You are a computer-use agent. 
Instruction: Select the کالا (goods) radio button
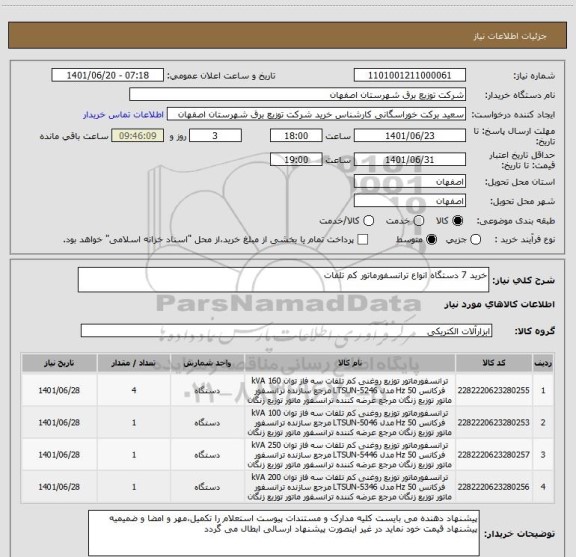pos(458,221)
